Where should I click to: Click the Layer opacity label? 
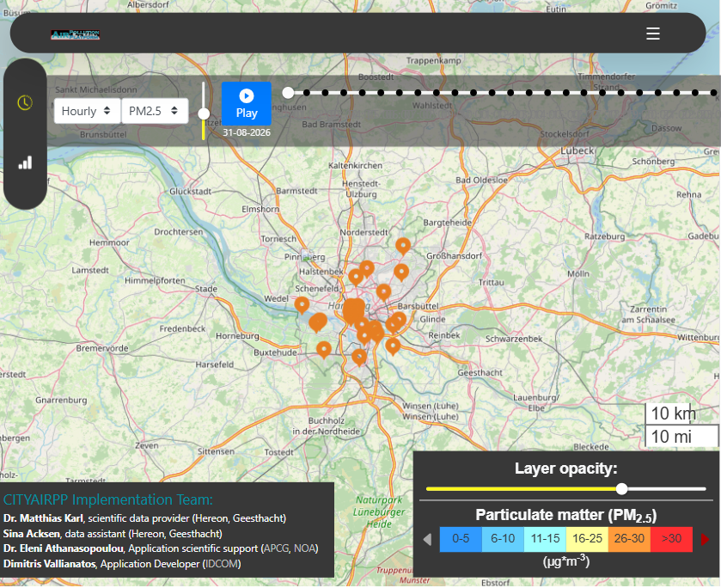(x=566, y=469)
